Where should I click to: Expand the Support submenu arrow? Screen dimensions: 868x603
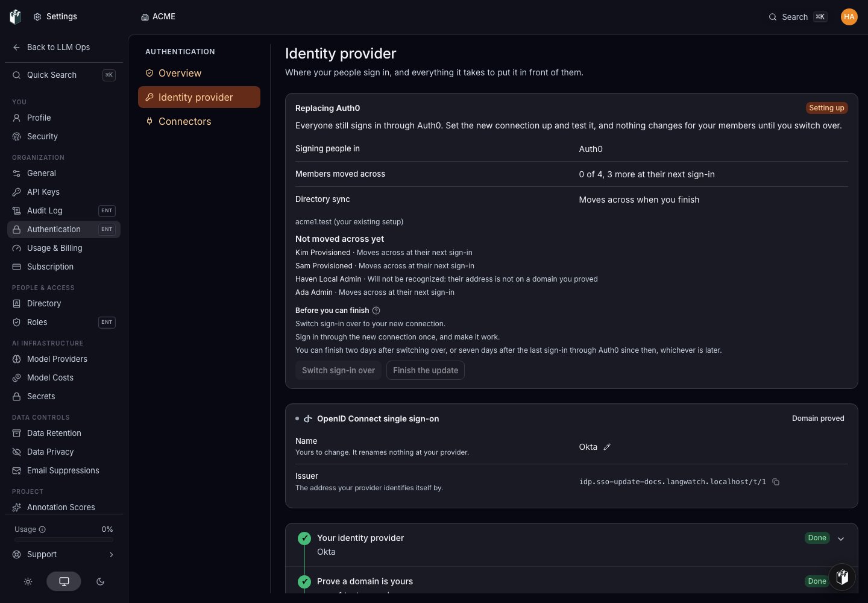coord(112,555)
